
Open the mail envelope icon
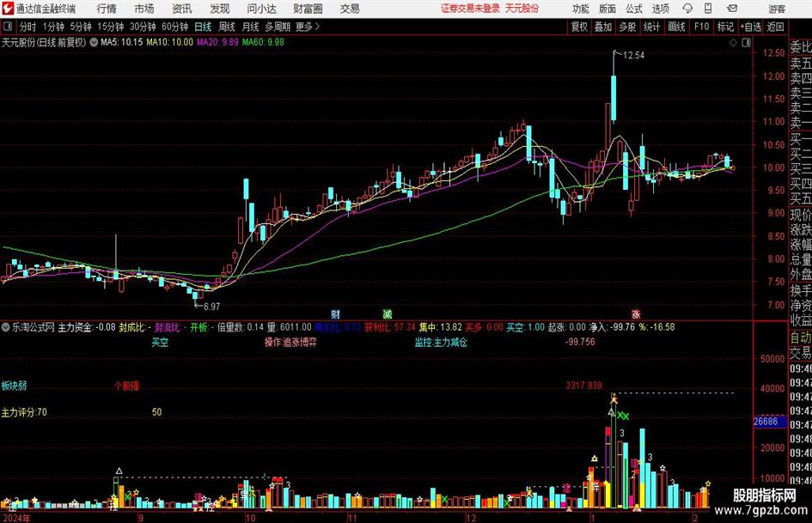click(x=732, y=9)
